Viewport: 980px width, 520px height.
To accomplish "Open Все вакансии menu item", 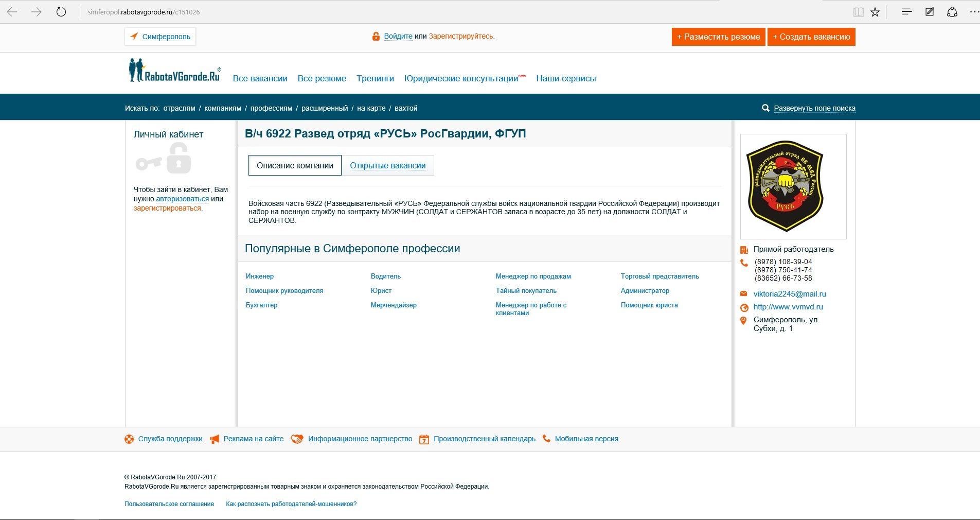I will [x=260, y=78].
